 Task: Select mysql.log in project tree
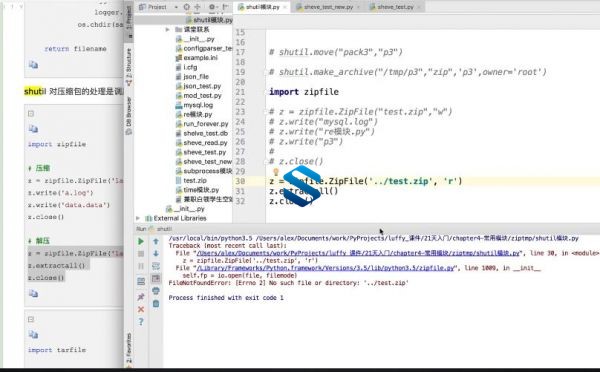click(x=194, y=105)
